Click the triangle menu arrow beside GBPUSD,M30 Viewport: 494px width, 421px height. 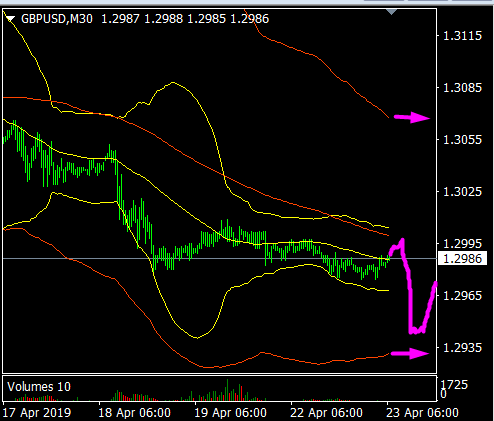pyautogui.click(x=11, y=19)
